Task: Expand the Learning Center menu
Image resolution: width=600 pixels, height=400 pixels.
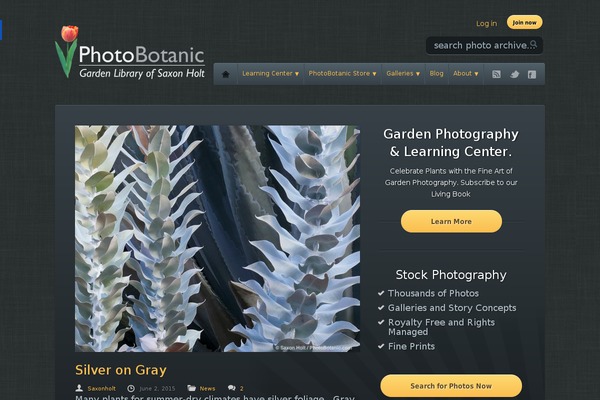Action: pyautogui.click(x=271, y=73)
